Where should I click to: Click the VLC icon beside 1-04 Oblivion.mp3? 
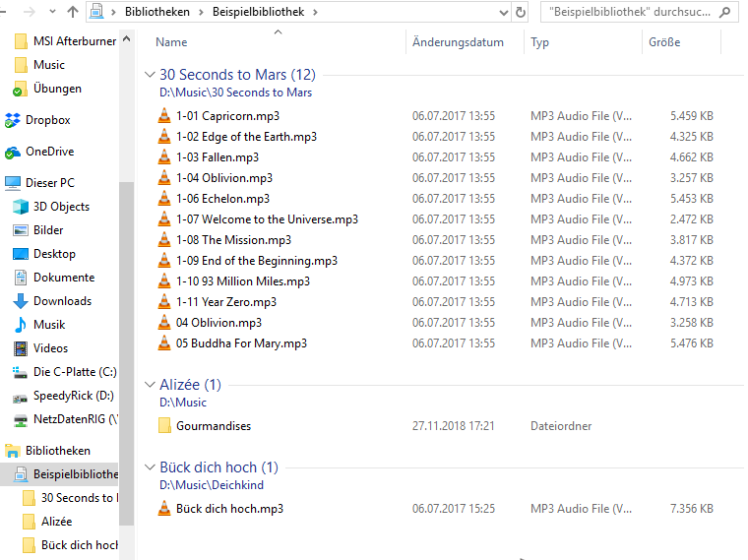click(x=164, y=178)
